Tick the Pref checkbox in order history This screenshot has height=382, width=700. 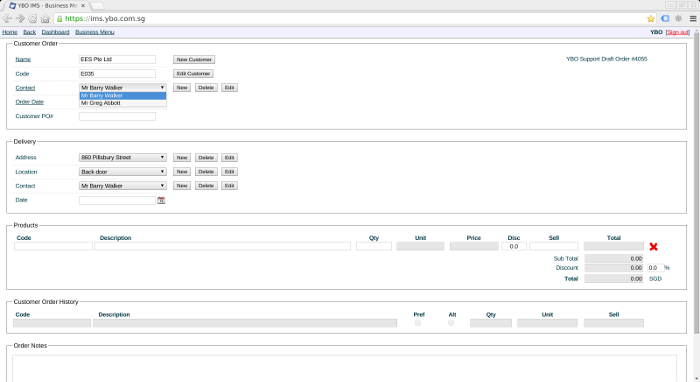418,323
